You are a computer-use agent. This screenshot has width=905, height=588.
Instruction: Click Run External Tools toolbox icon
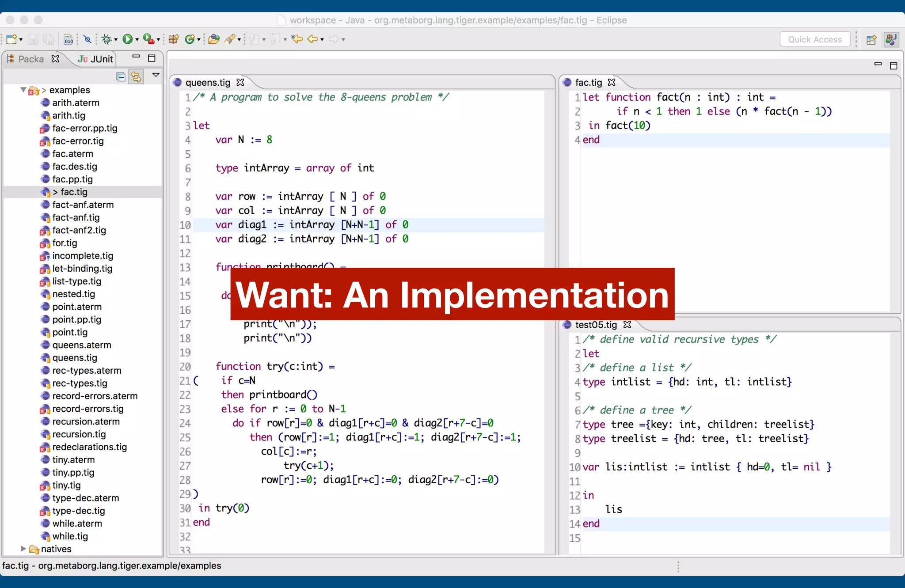(x=148, y=39)
